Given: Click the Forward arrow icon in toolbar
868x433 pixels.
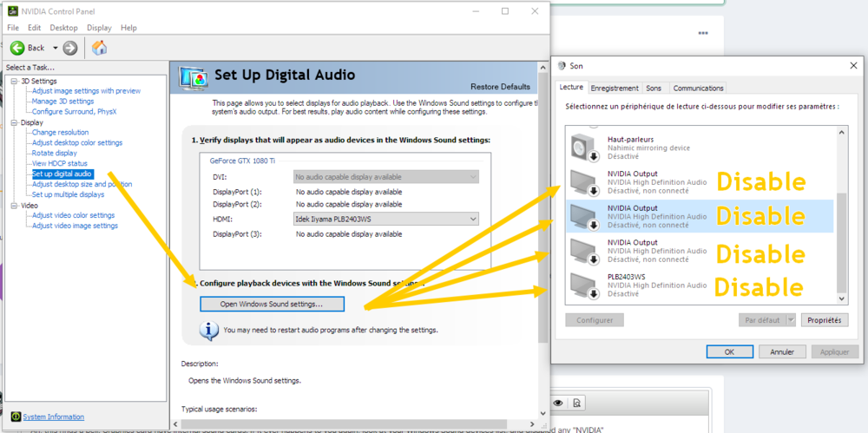Looking at the screenshot, I should (70, 48).
